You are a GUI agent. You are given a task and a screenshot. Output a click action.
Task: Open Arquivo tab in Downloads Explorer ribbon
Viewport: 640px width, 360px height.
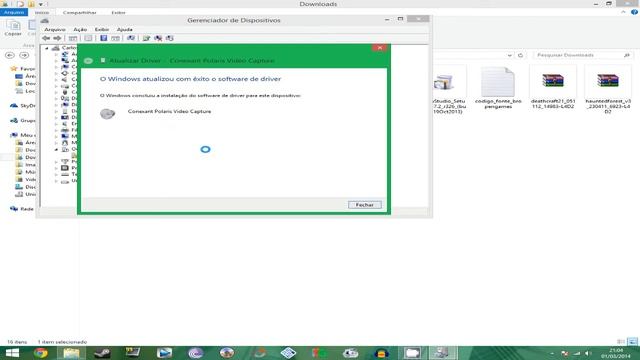pyautogui.click(x=14, y=12)
